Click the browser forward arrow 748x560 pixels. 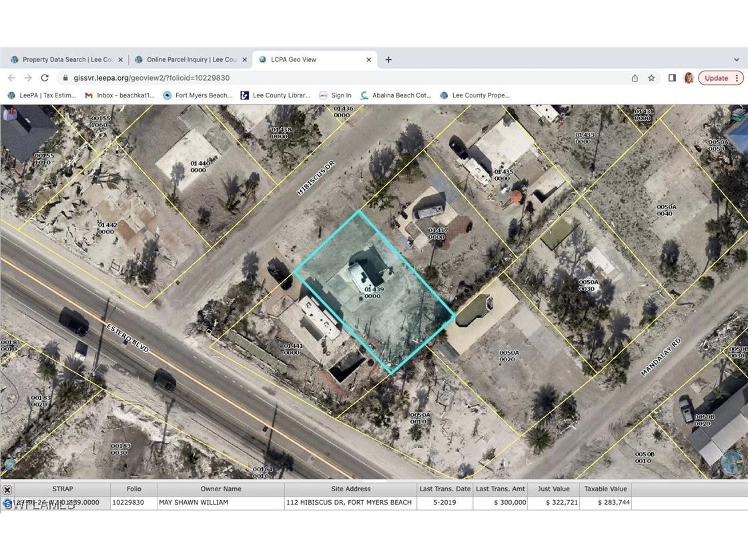point(28,78)
